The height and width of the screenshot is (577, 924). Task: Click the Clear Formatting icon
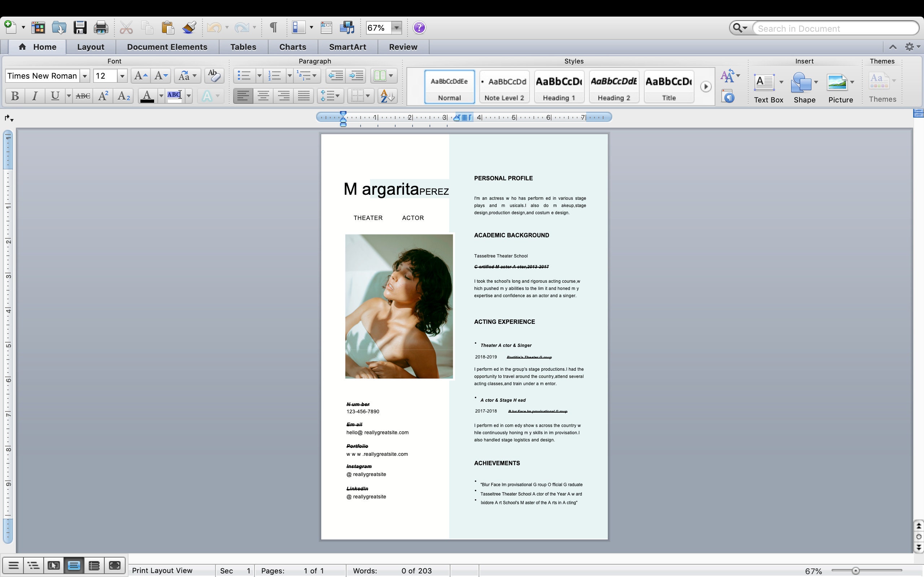[x=213, y=76]
